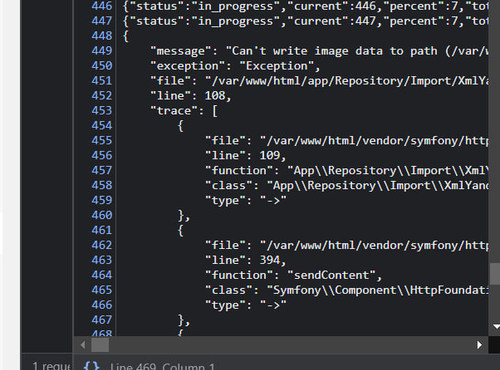Click the vertical scrollbar thumb
Viewport: 500px width, 370px height.
pyautogui.click(x=495, y=274)
